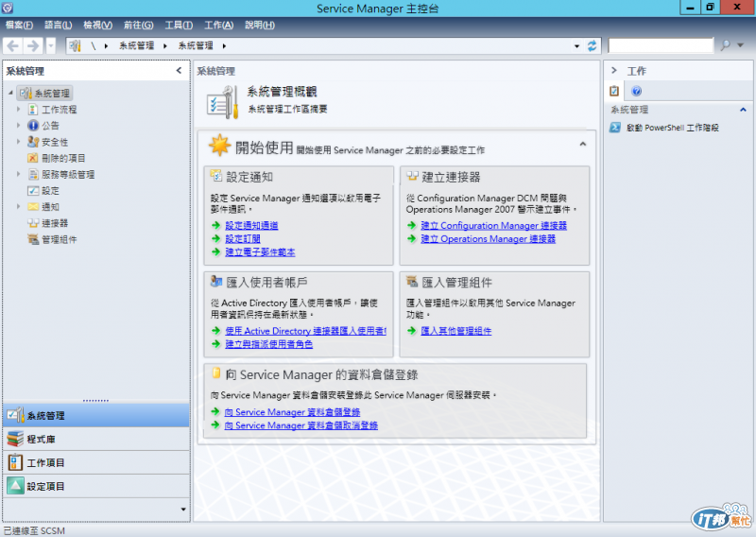Select 連接器 in the tree

[55, 223]
